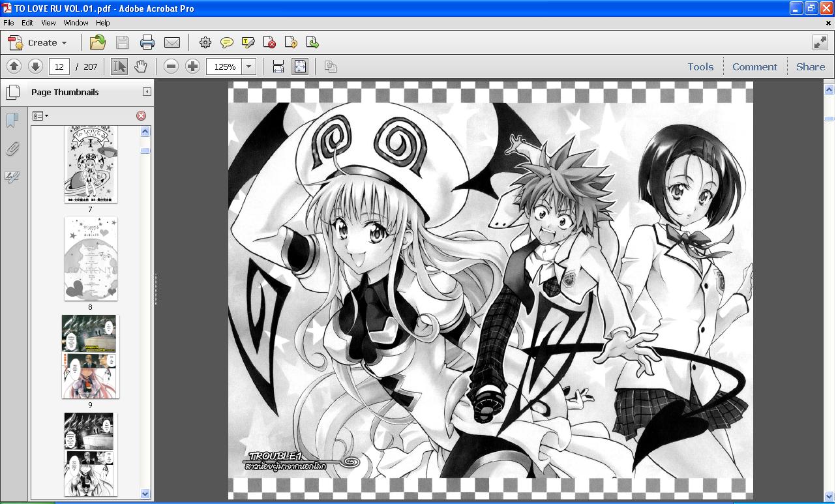Open the Edit menu
This screenshot has width=836, height=504.
point(27,23)
